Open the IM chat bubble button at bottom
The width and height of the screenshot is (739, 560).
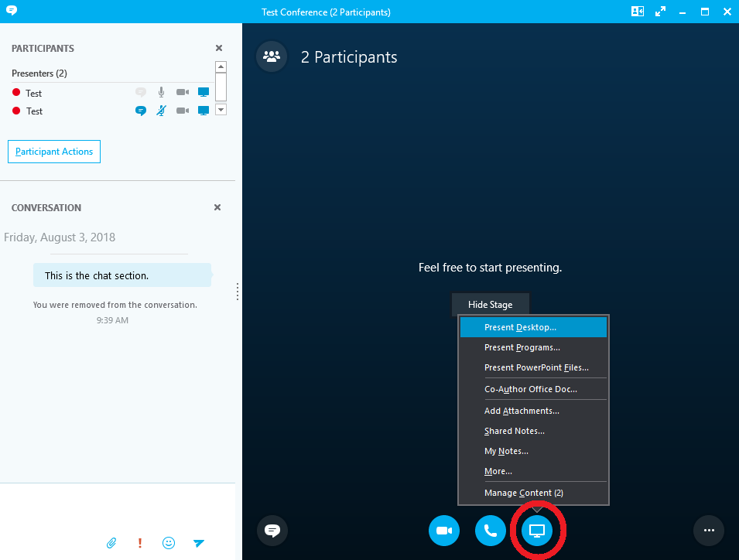(x=272, y=531)
